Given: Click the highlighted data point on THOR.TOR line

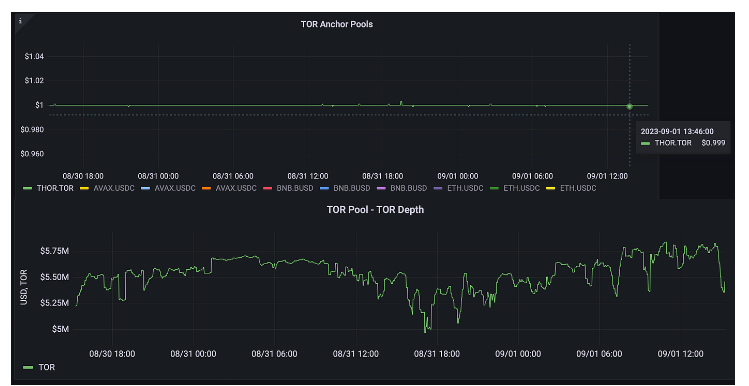Looking at the screenshot, I should pyautogui.click(x=630, y=106).
